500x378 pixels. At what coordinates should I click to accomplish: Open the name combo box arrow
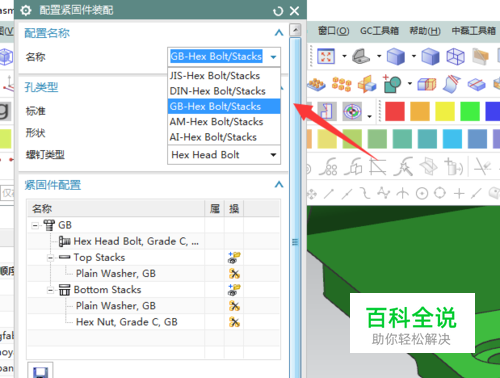coord(273,57)
